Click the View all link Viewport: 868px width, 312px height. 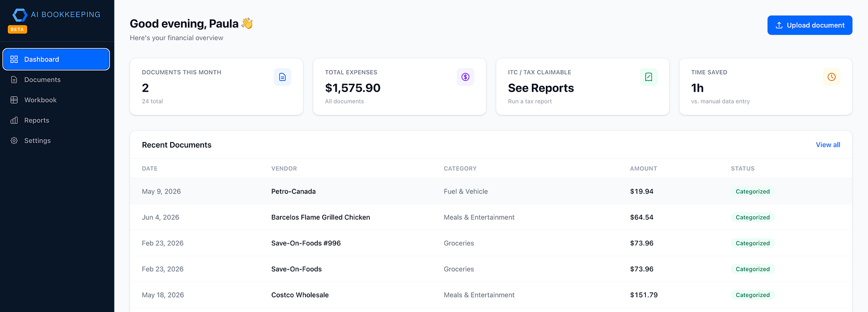click(828, 145)
